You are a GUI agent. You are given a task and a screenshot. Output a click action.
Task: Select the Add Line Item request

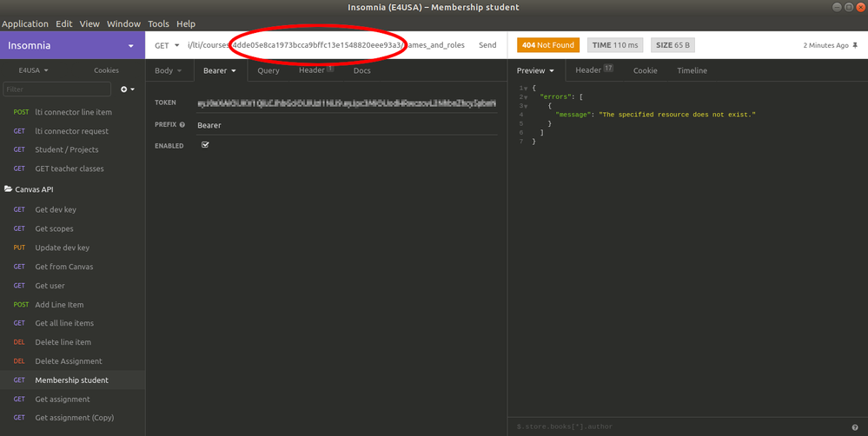coord(72,304)
